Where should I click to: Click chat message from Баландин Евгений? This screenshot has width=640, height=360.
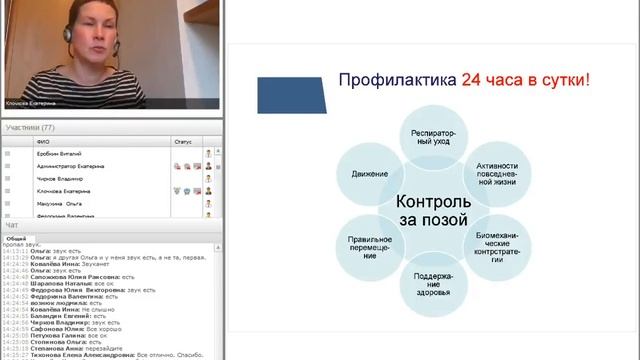[x=54, y=316]
